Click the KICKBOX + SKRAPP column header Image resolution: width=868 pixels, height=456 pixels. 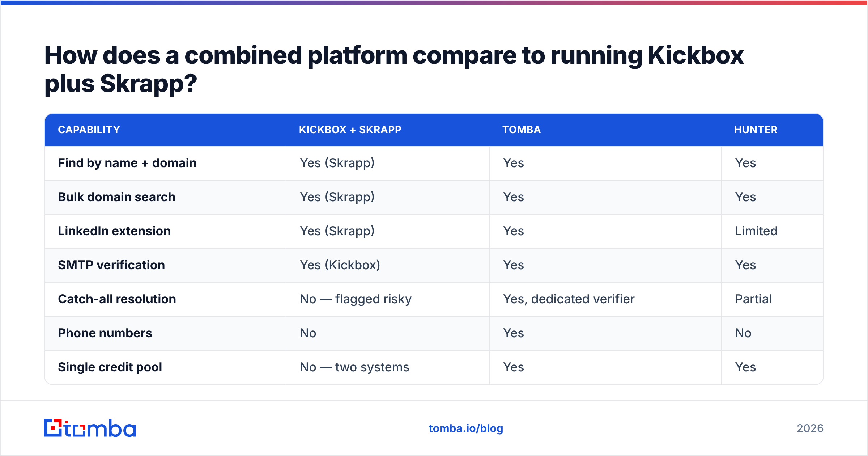click(x=350, y=130)
